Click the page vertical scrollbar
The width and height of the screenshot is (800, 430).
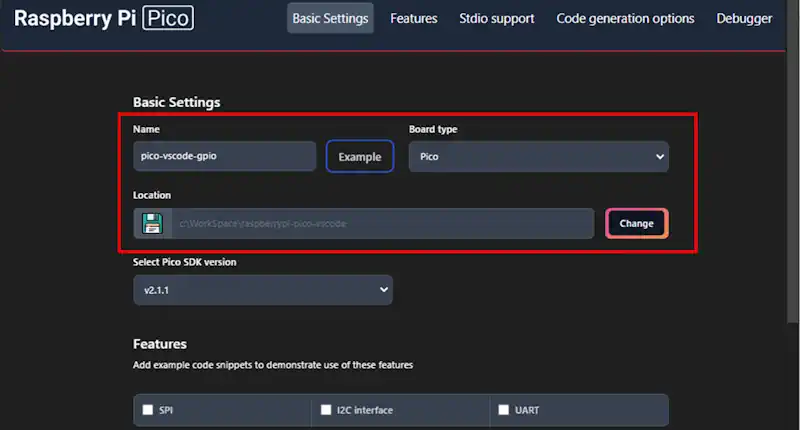(x=792, y=163)
